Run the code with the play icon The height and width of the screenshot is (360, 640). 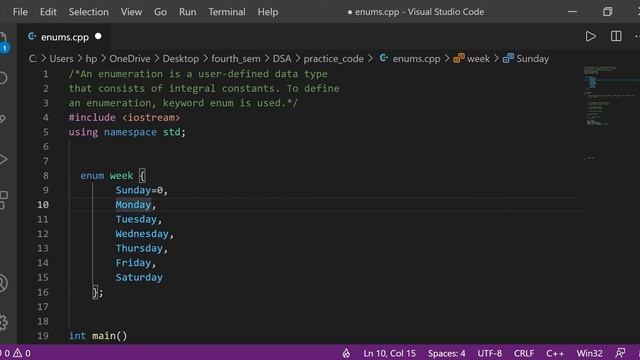point(590,37)
